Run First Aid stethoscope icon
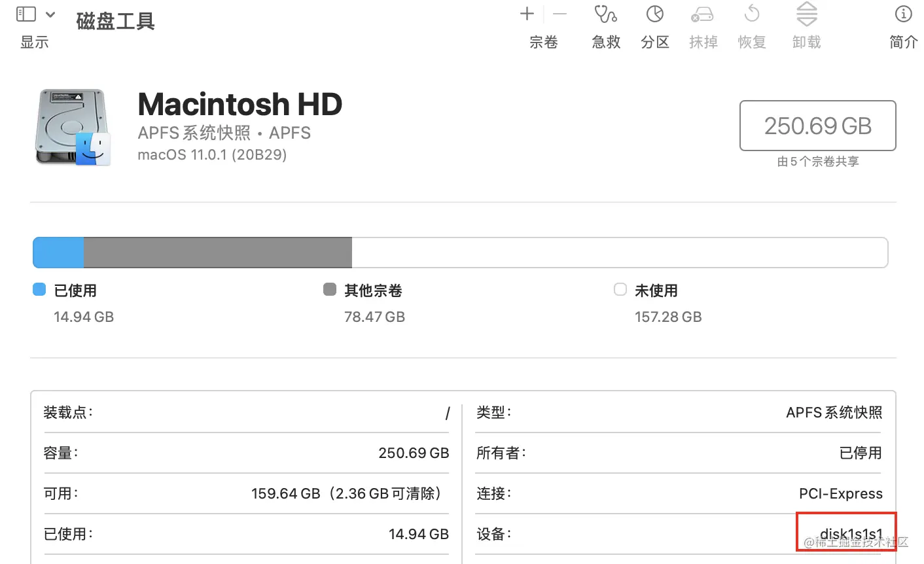Screen dimensions: 924x564 click(x=605, y=14)
